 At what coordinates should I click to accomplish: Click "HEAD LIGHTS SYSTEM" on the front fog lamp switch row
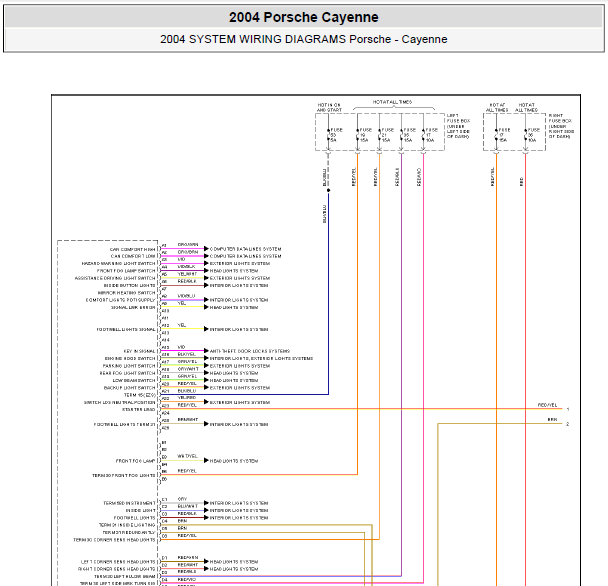[234, 271]
